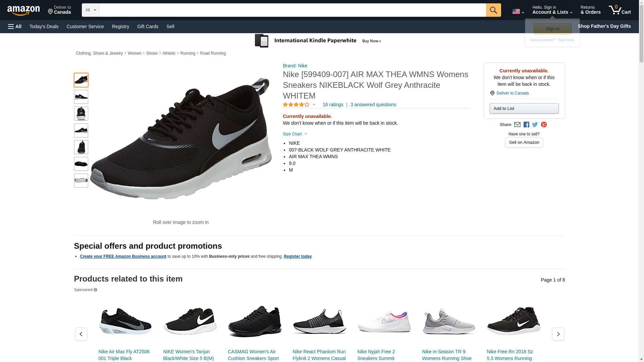This screenshot has width=644, height=362.
Task: Go to Amazon home logo
Action: [23, 10]
